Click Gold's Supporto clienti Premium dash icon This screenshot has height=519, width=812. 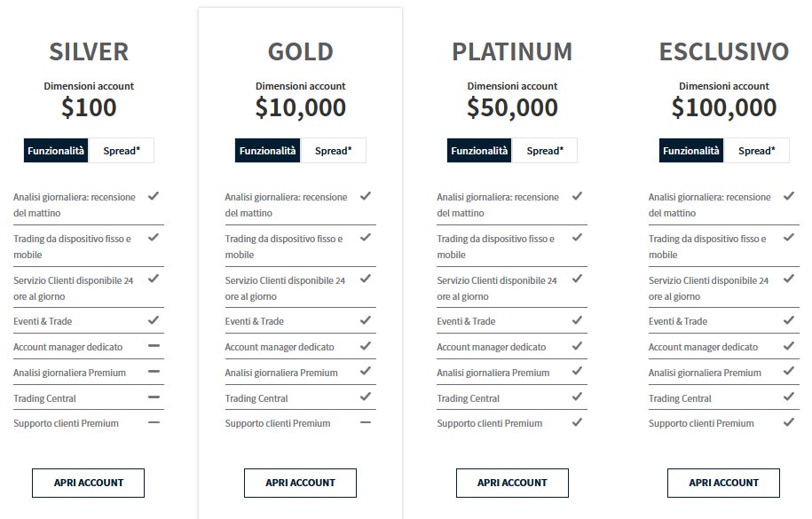(x=366, y=422)
